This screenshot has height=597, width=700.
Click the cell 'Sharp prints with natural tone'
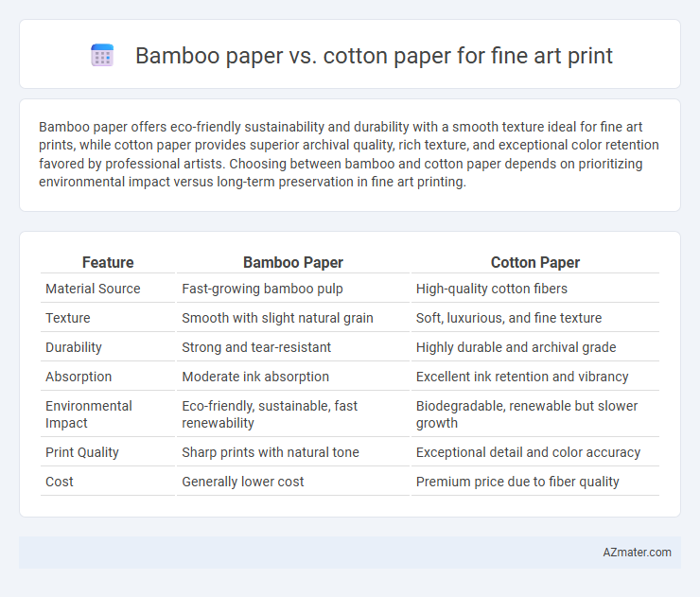[x=271, y=452]
